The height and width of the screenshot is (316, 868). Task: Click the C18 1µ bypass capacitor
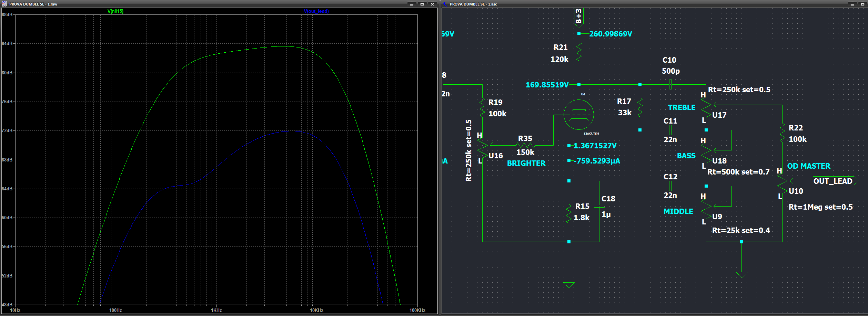coord(599,206)
